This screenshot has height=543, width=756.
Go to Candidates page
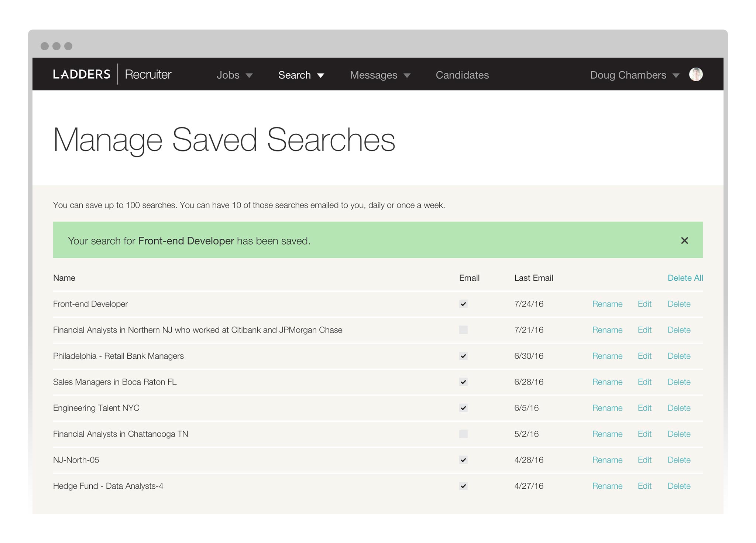click(x=462, y=75)
